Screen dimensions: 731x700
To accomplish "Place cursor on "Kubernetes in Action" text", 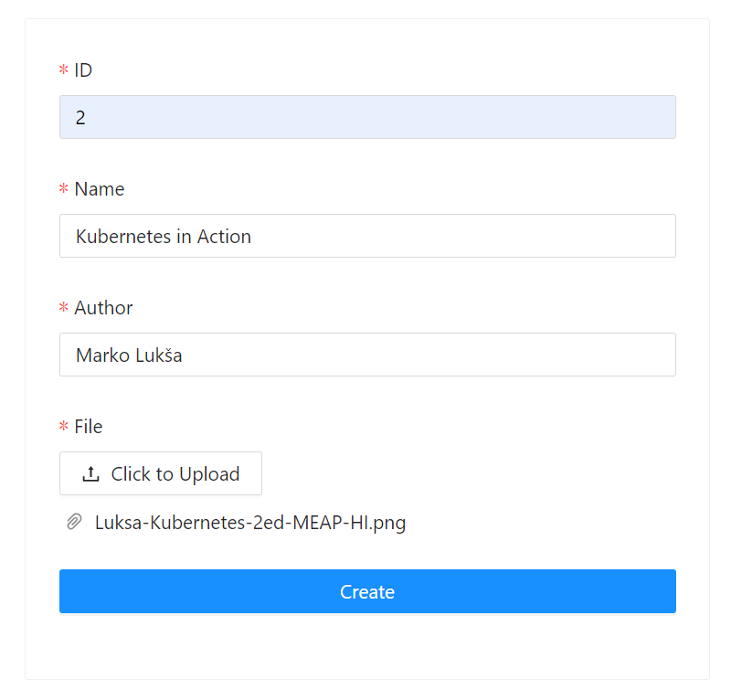I will [164, 237].
